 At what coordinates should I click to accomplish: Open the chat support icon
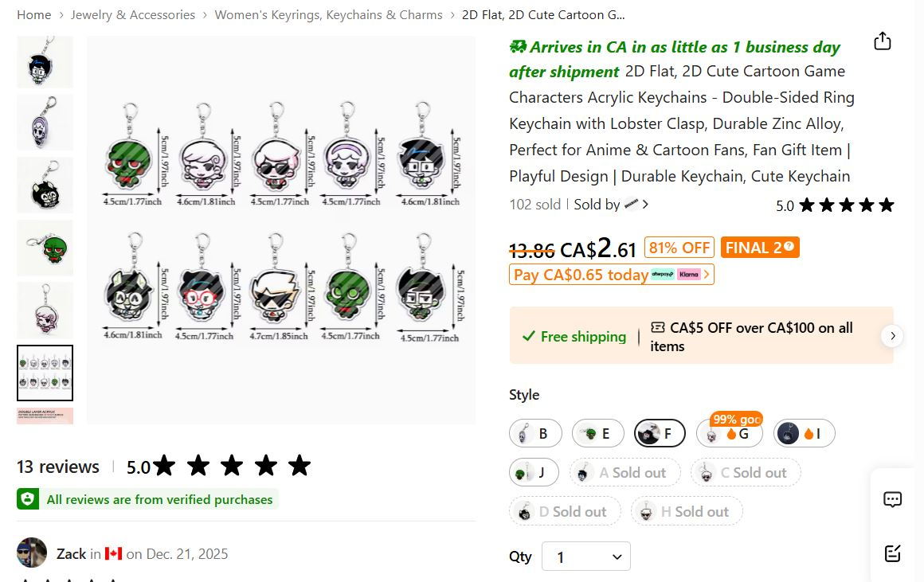[892, 500]
